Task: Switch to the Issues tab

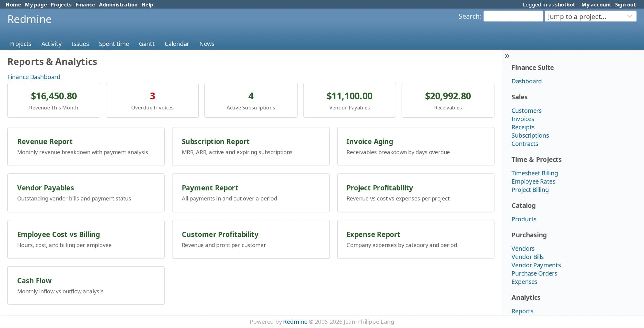Action: pos(80,44)
